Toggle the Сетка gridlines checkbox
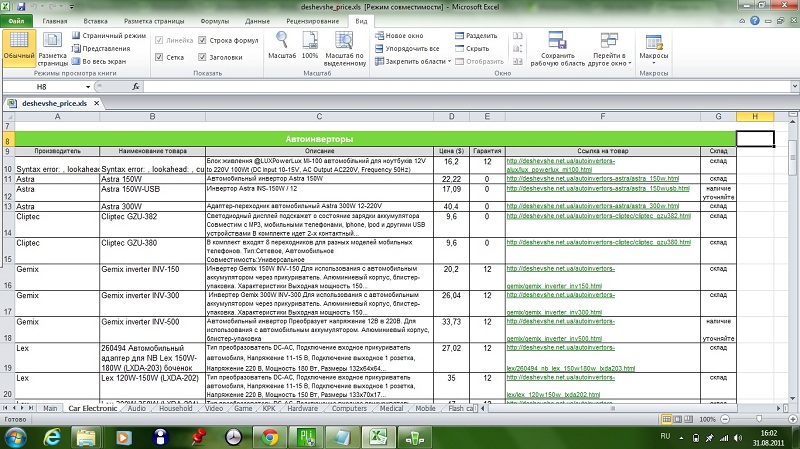 [x=159, y=57]
